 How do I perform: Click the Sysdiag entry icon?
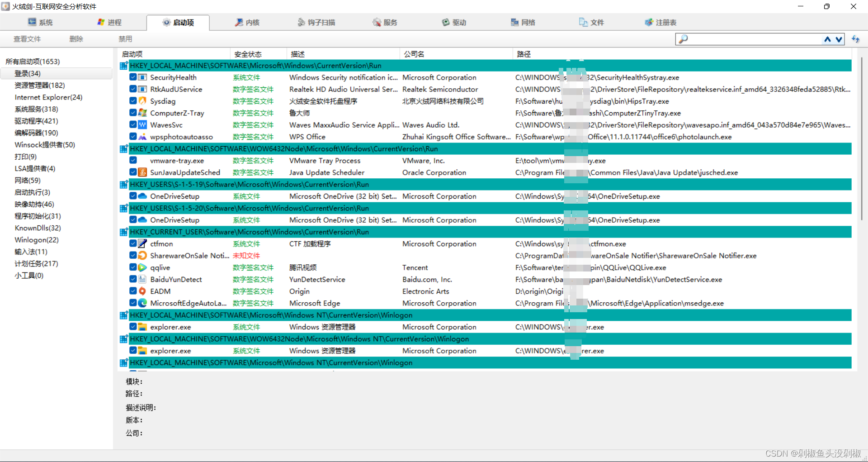pos(142,101)
